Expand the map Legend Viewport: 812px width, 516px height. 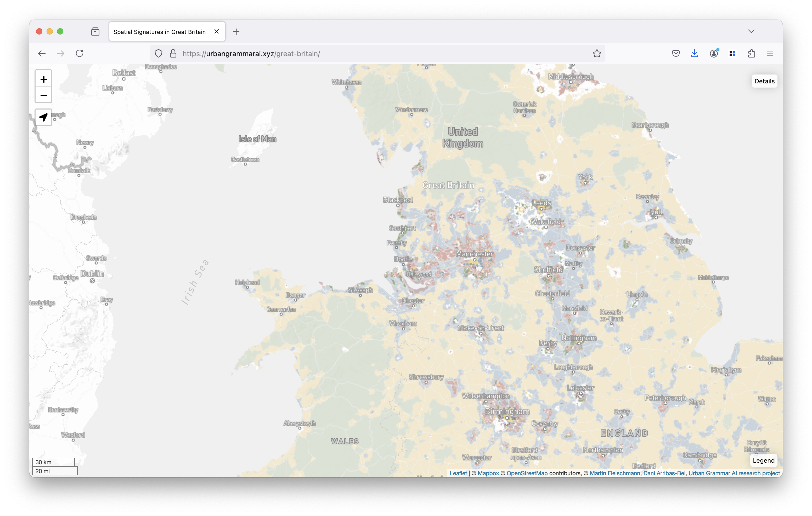tap(763, 460)
